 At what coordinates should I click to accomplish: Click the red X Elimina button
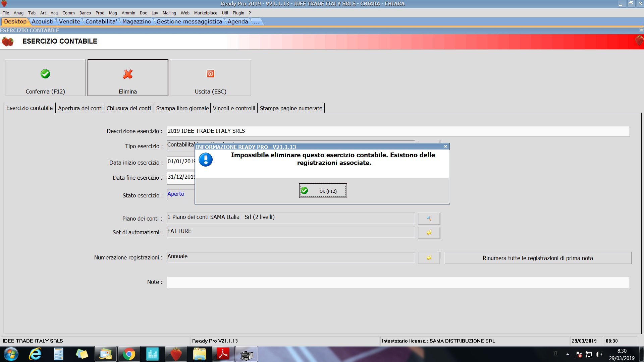[128, 78]
